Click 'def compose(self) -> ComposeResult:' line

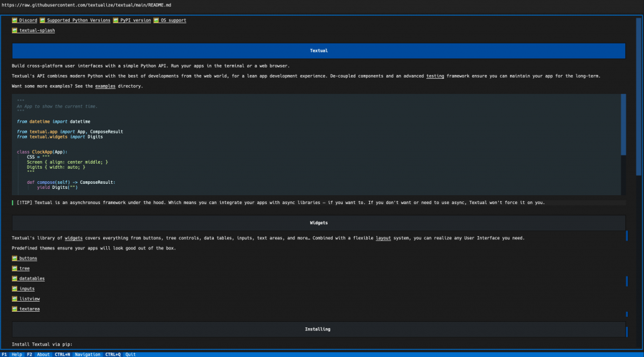[71, 182]
